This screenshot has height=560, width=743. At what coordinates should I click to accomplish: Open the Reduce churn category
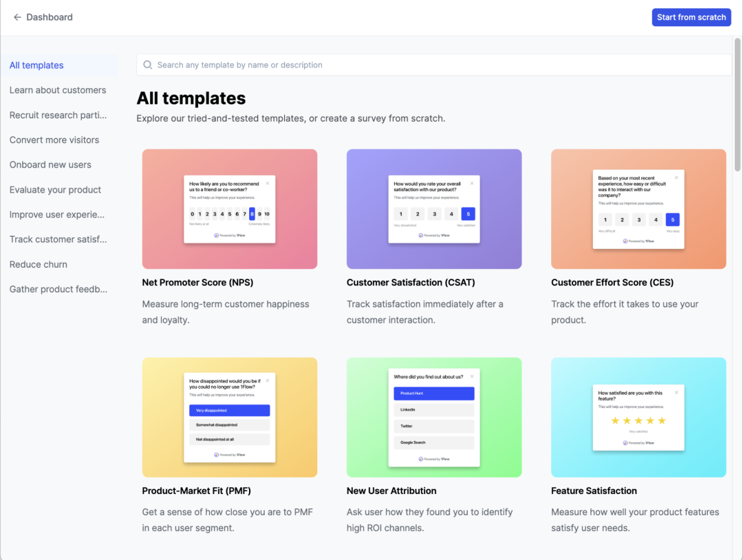(x=39, y=264)
